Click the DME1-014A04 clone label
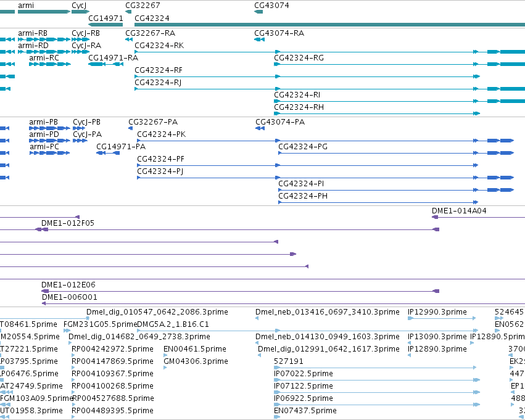The width and height of the screenshot is (525, 420). [459, 211]
